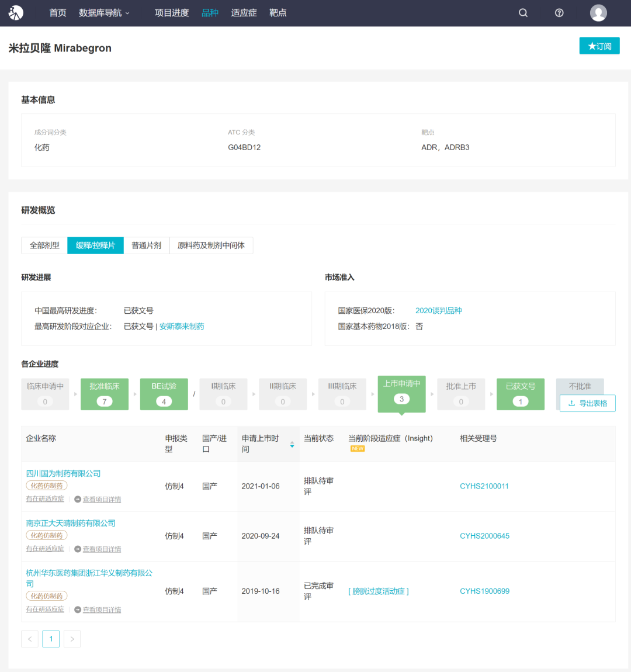The width and height of the screenshot is (631, 672).
Task: Open the 项目进度 navigation item
Action: (172, 13)
